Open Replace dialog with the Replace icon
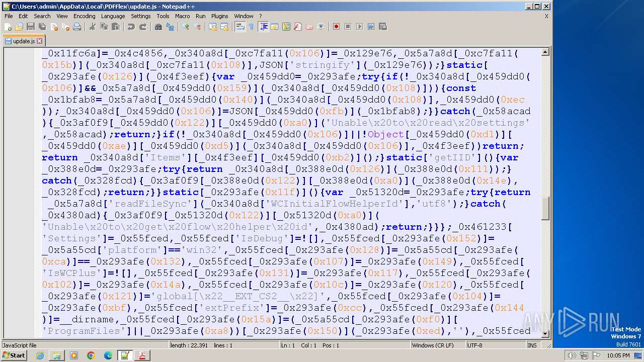This screenshot has width=644, height=362. point(170,27)
